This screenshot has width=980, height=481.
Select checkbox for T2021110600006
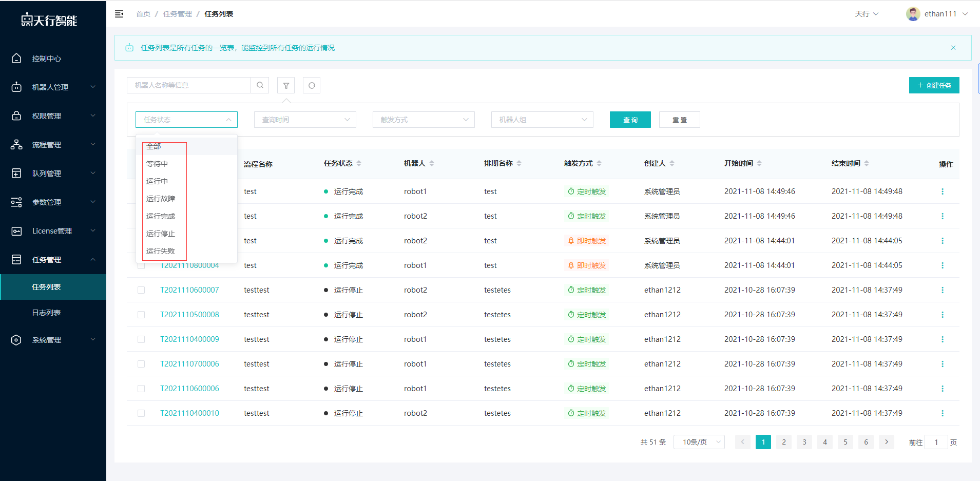(x=141, y=389)
